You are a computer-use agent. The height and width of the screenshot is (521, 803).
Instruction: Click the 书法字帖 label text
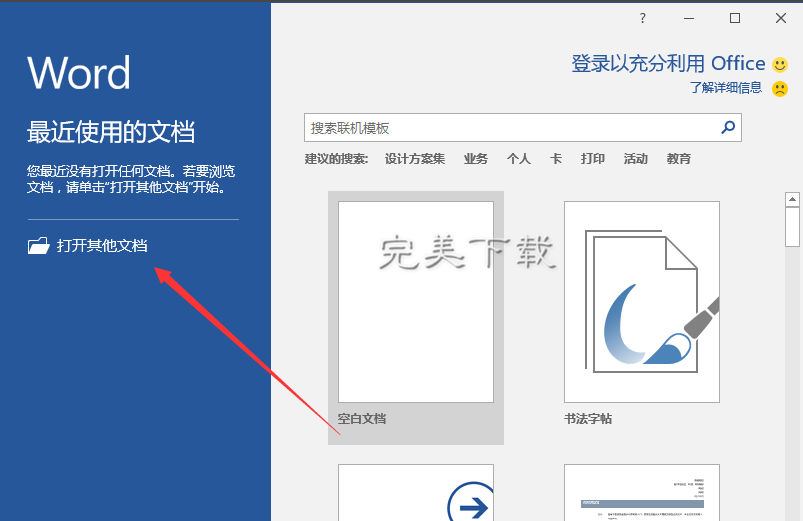[x=588, y=419]
